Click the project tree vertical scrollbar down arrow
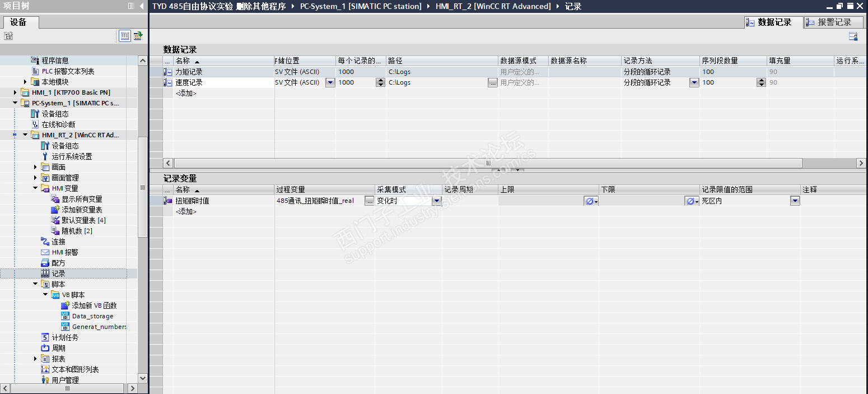The image size is (868, 394). pyautogui.click(x=142, y=378)
